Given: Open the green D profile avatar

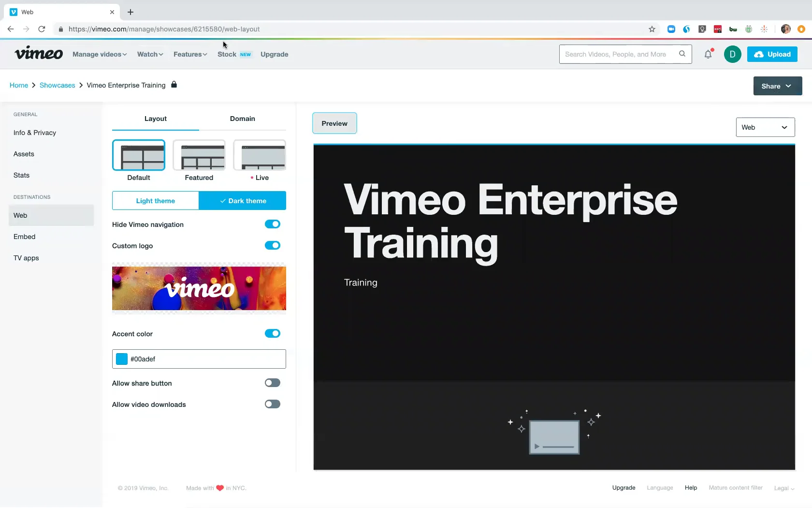Looking at the screenshot, I should click(x=732, y=54).
